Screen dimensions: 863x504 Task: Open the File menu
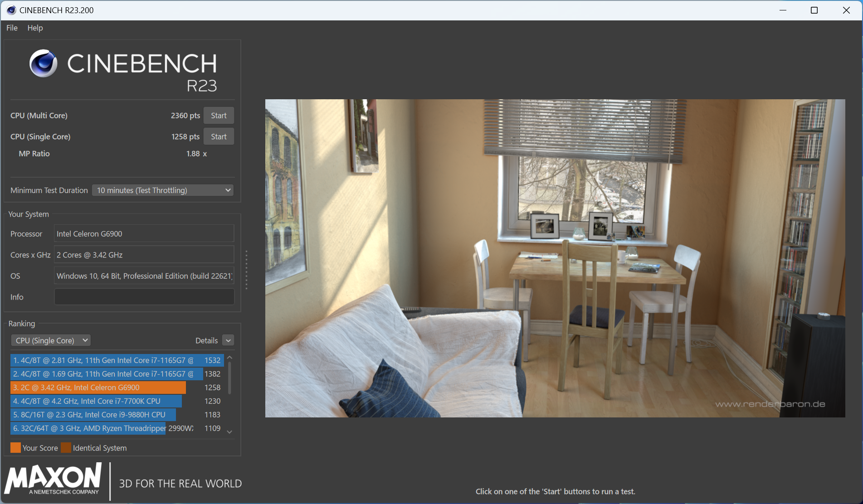12,28
